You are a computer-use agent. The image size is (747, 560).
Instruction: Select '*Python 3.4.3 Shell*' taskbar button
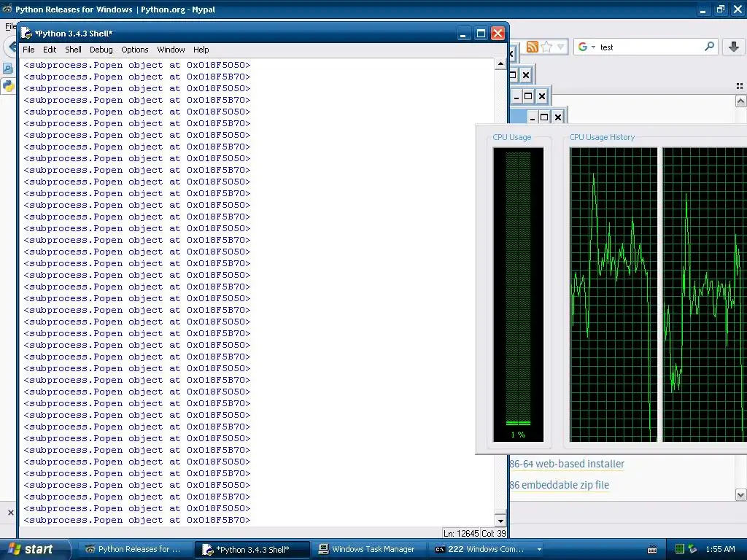pyautogui.click(x=252, y=550)
